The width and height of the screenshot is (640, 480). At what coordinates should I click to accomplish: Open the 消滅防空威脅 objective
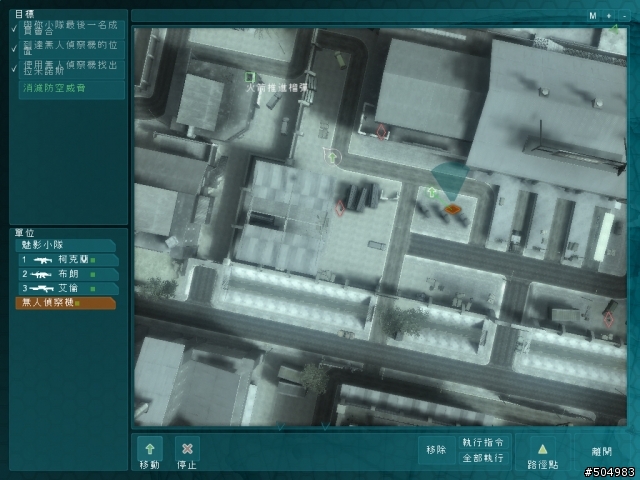71,89
